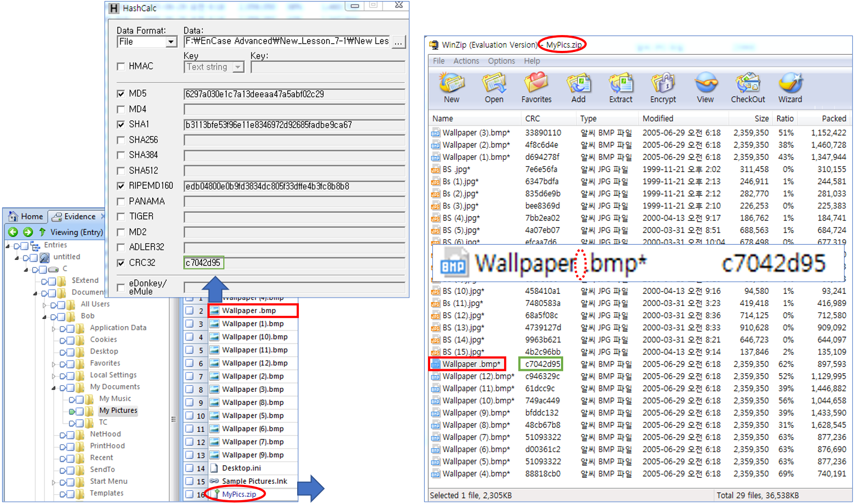
Task: Sort WinZip list by Packed column
Action: 823,118
